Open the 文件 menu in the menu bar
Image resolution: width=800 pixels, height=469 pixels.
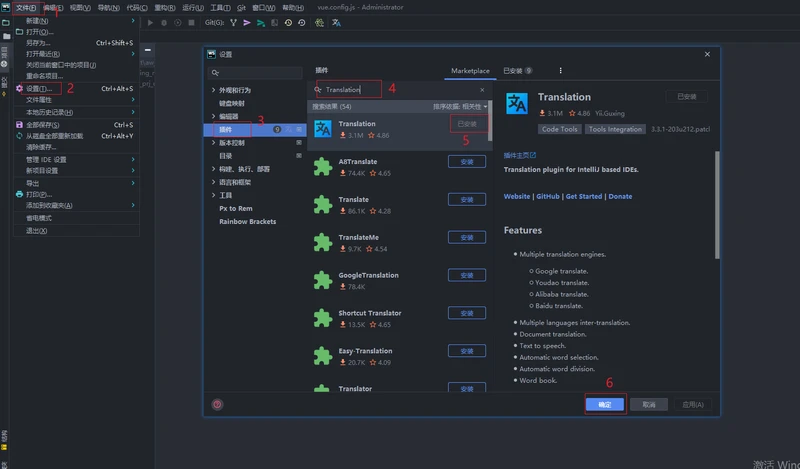[x=26, y=8]
